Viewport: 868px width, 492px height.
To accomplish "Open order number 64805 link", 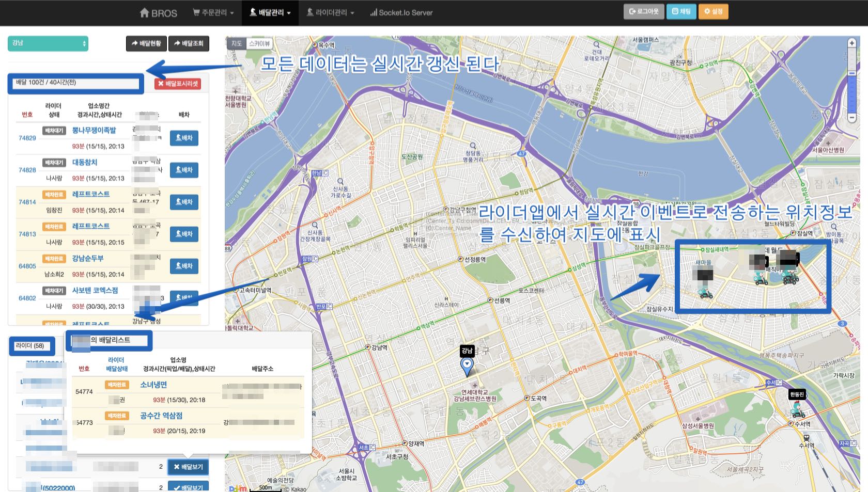I will (27, 266).
